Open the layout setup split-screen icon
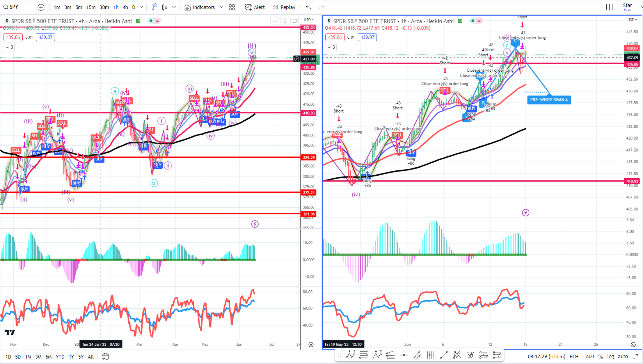643x364 pixels. pyautogui.click(x=610, y=7)
